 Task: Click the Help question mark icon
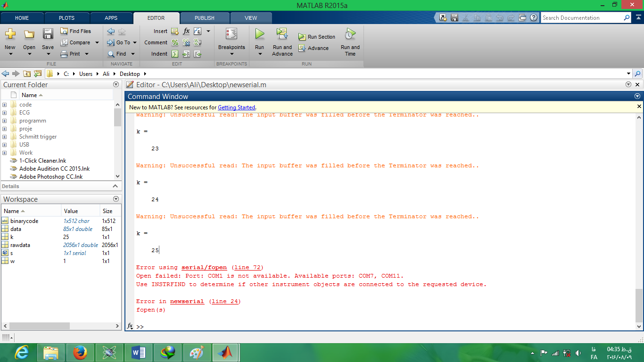point(534,18)
